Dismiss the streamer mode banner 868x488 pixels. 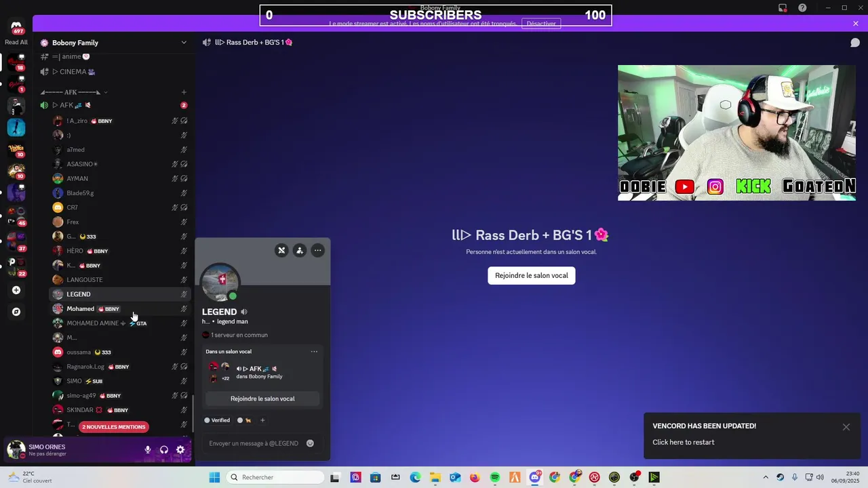856,24
